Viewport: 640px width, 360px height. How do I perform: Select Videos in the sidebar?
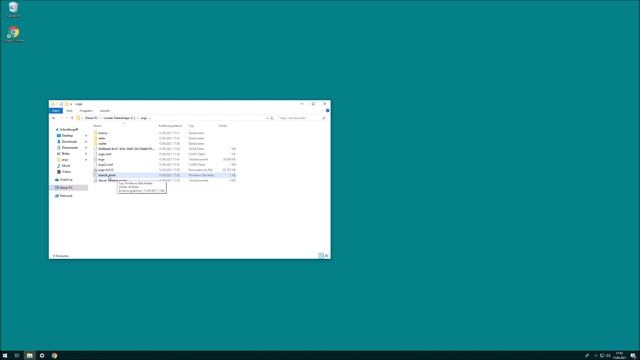pos(66,172)
